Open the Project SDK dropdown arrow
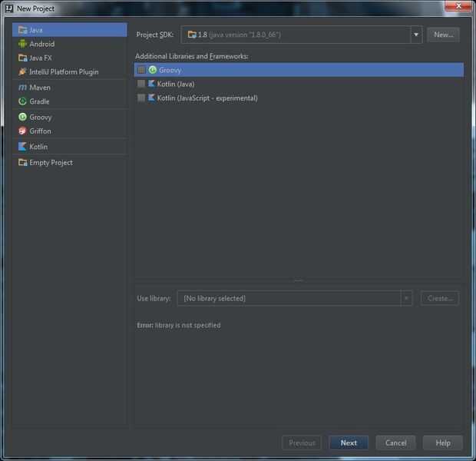 (416, 35)
